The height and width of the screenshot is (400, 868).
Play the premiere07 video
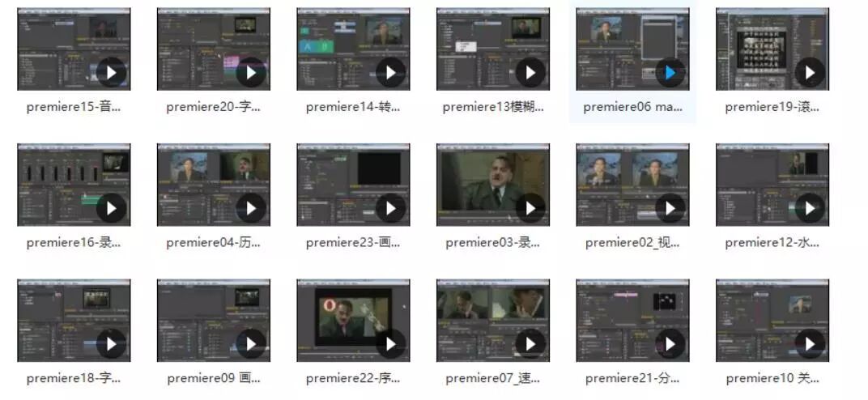[x=530, y=343]
